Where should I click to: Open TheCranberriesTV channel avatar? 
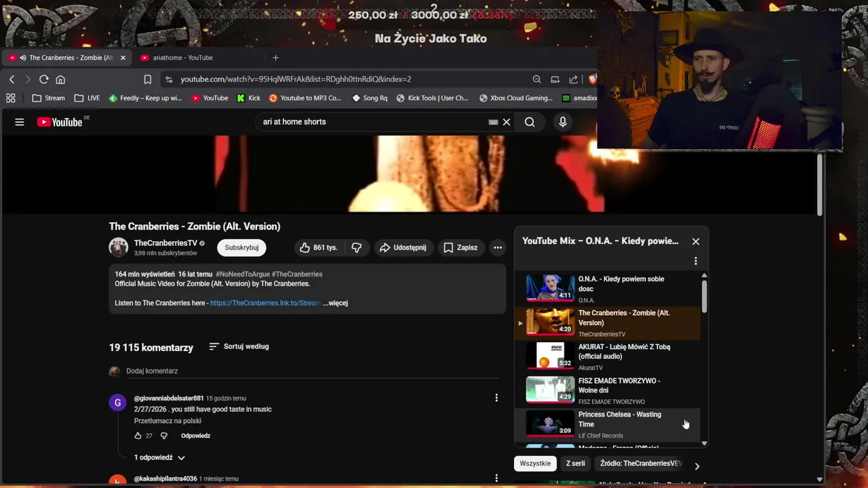(119, 247)
